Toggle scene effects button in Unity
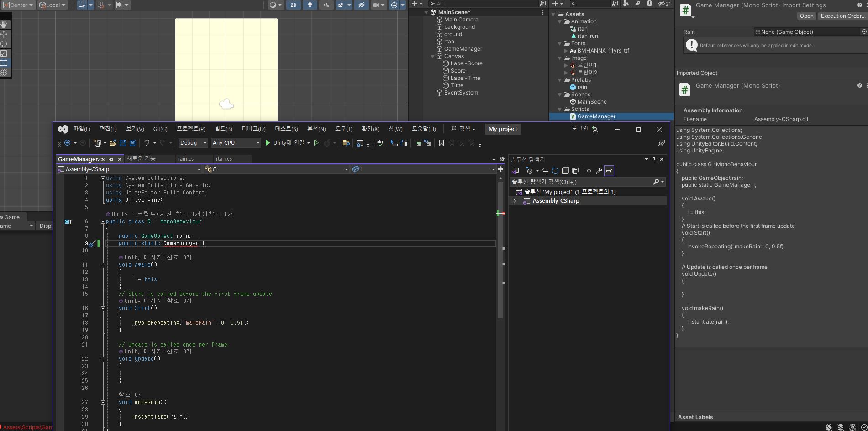The height and width of the screenshot is (431, 868). tap(341, 5)
